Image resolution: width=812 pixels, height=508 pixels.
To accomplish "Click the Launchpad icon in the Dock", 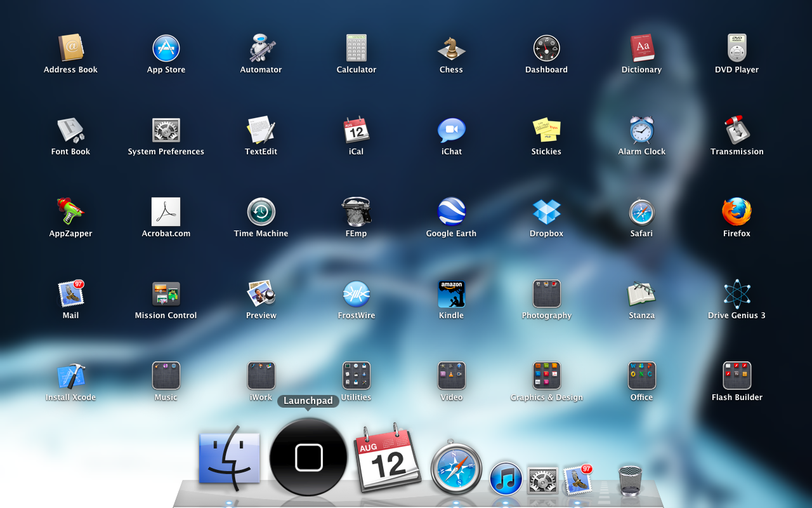I will [309, 457].
